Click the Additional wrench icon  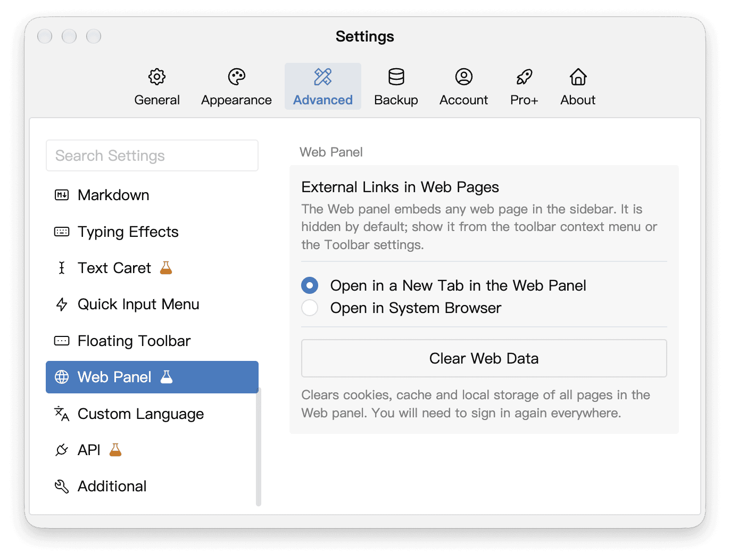coord(62,486)
